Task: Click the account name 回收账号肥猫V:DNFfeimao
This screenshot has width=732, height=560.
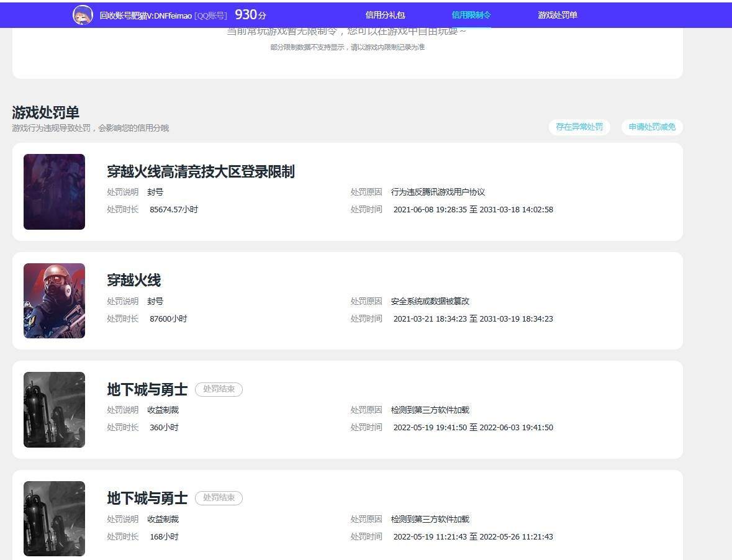Action: coord(146,16)
